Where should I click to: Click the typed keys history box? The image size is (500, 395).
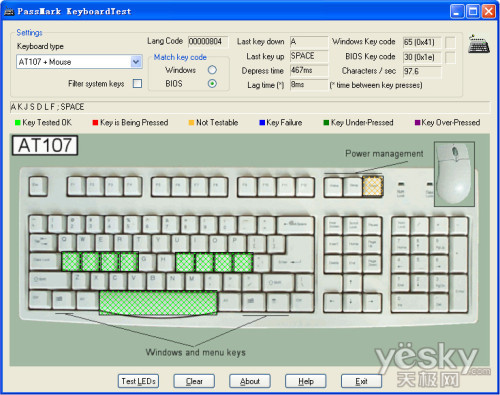pyautogui.click(x=250, y=107)
